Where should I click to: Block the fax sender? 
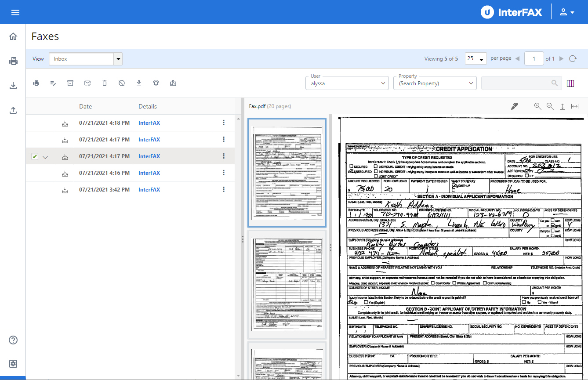(121, 83)
